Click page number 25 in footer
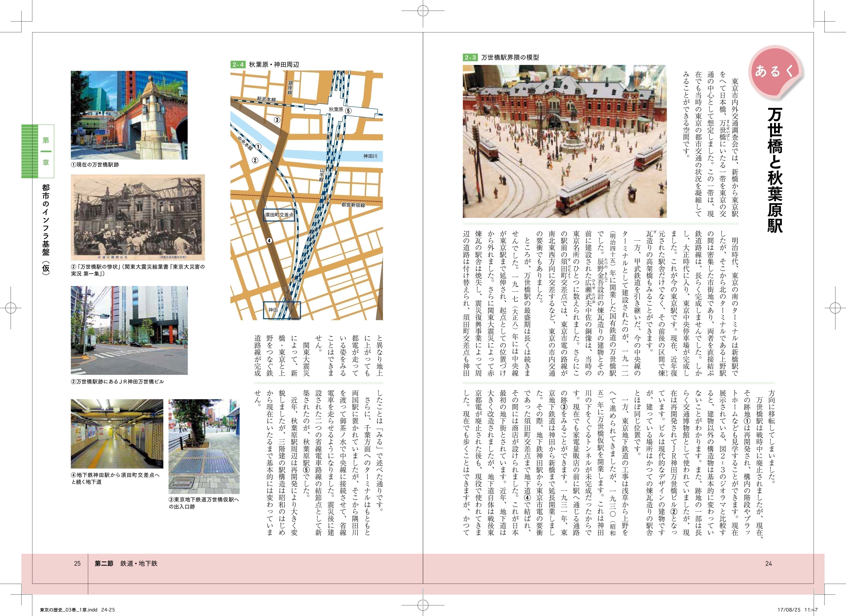Screen dimensions: 846x616 [77, 563]
